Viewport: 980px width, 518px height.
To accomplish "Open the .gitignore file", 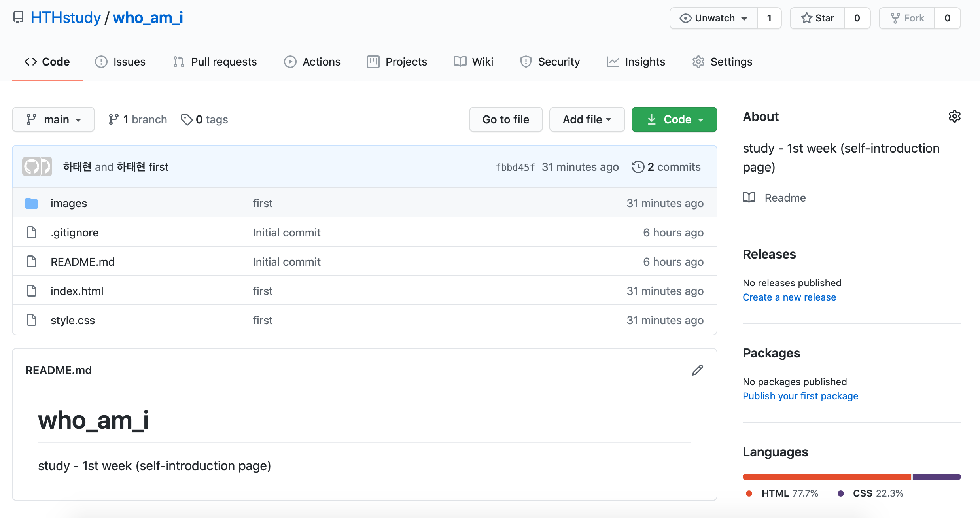I will [x=75, y=233].
